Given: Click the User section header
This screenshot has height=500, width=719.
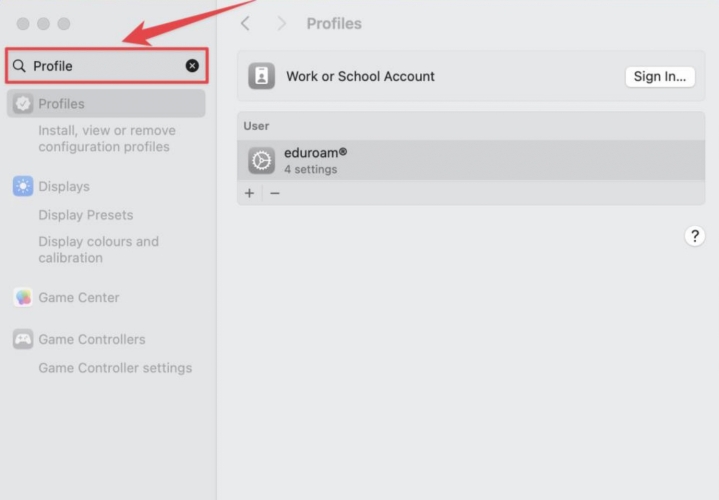Looking at the screenshot, I should click(256, 126).
